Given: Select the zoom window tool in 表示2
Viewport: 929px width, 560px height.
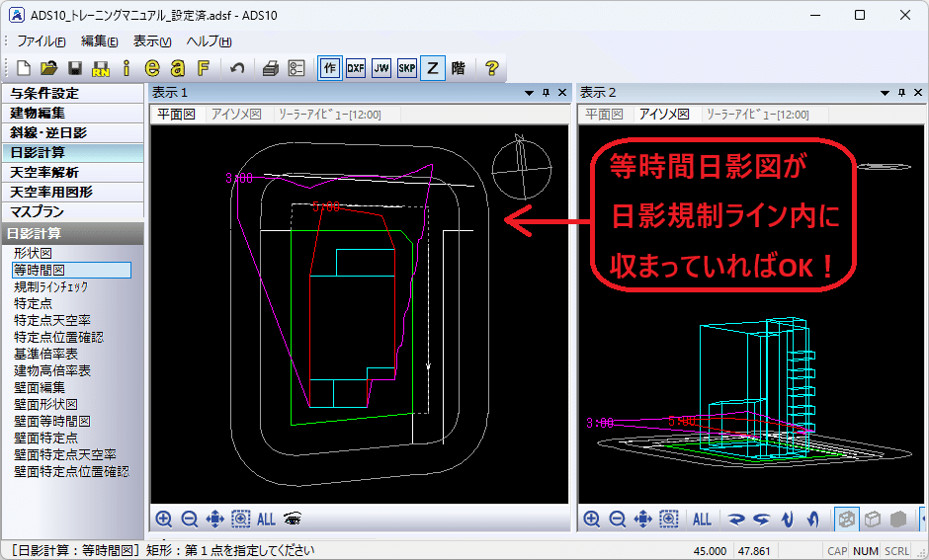Looking at the screenshot, I should point(669,520).
